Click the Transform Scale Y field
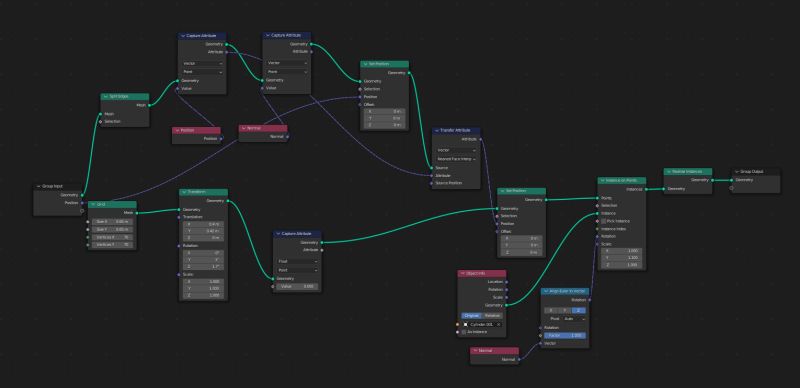The image size is (800, 388). 203,288
